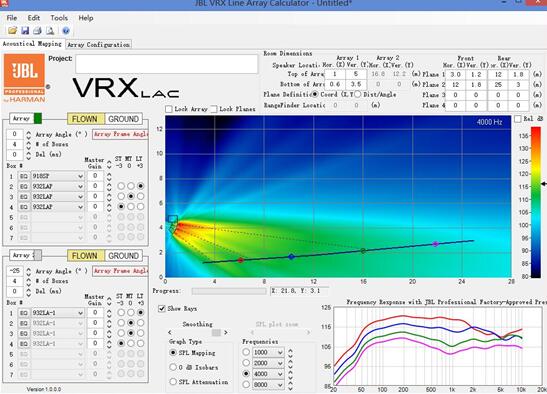Click the open folder toolbar icon
The width and height of the screenshot is (547, 394).
pos(12,31)
